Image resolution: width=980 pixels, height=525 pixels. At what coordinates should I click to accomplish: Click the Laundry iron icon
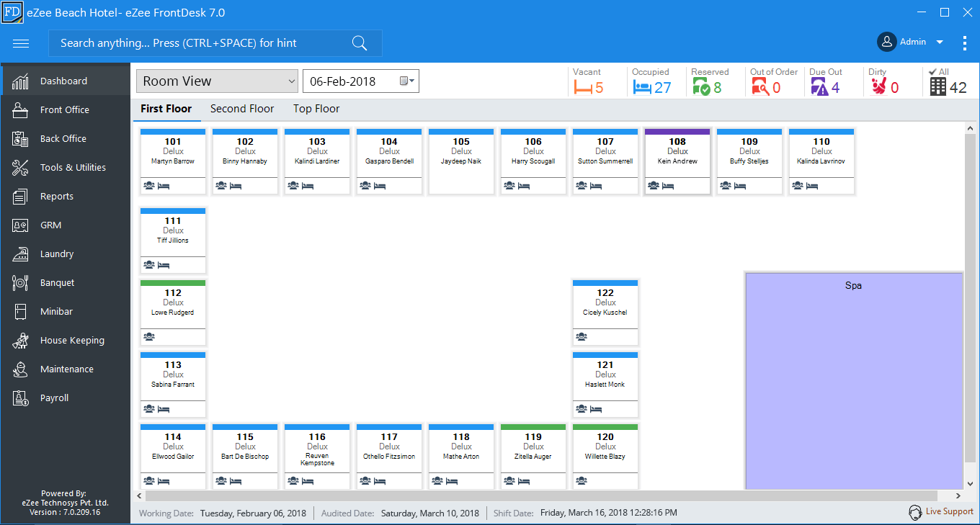pyautogui.click(x=20, y=253)
